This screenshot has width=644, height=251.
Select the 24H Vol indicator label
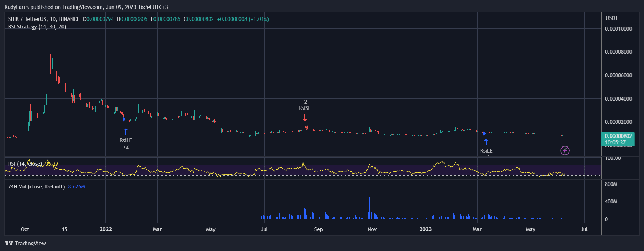tap(36, 187)
